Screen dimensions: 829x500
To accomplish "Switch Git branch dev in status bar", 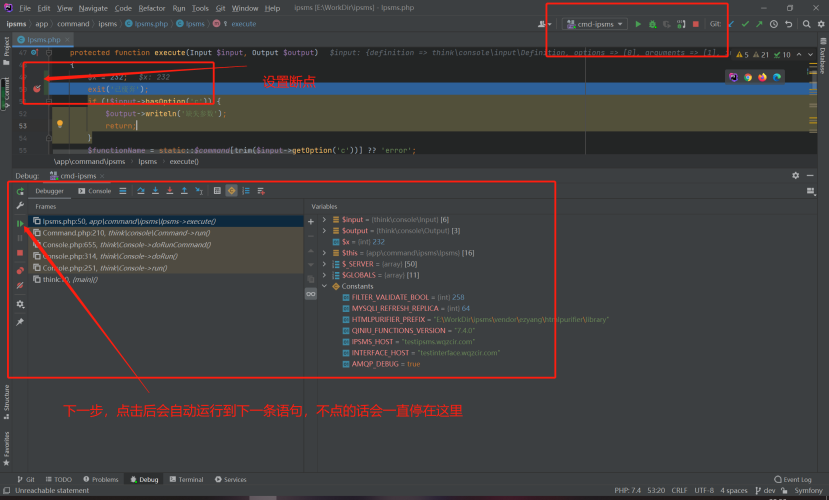I will click(765, 490).
